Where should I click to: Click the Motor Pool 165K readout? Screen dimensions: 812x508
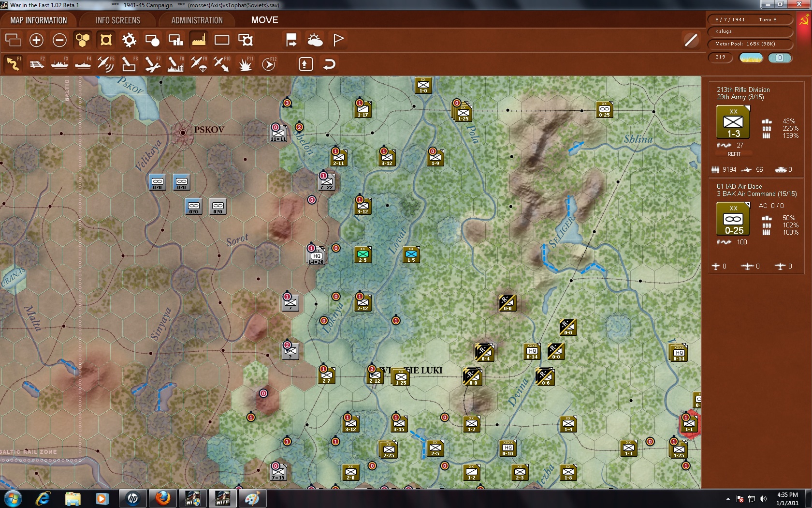point(750,44)
